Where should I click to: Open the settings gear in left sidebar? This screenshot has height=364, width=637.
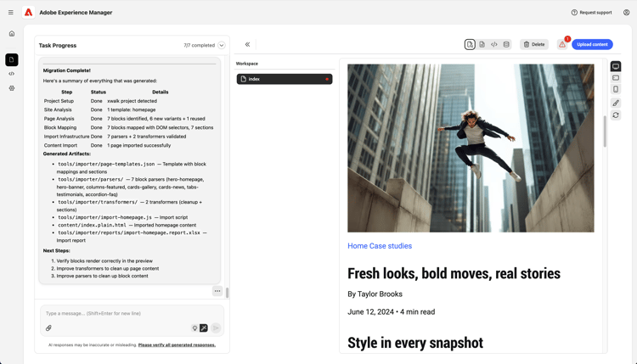12,88
